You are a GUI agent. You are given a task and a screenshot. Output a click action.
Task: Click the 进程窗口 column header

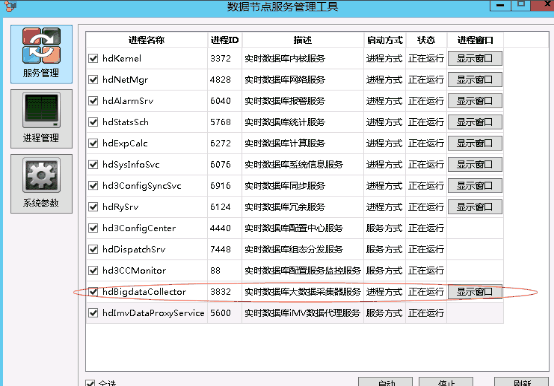475,40
